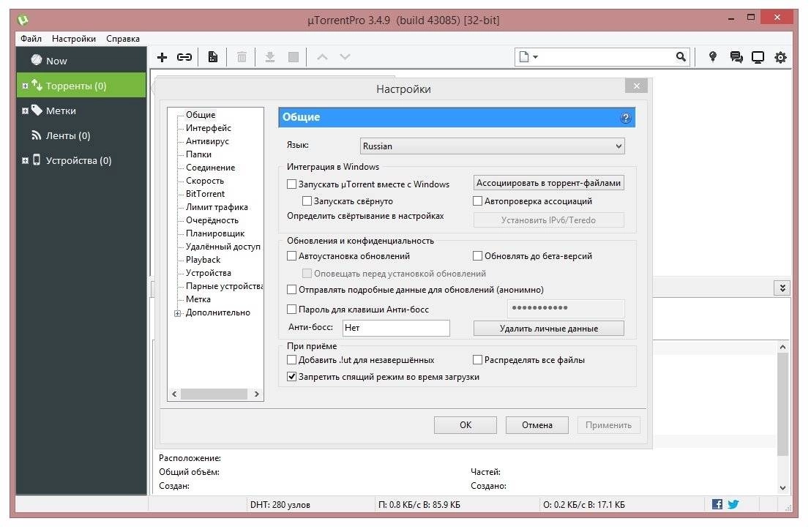Screen dimensions: 811x532
Task: Expand Устройства node in sidebar
Action: coord(25,160)
